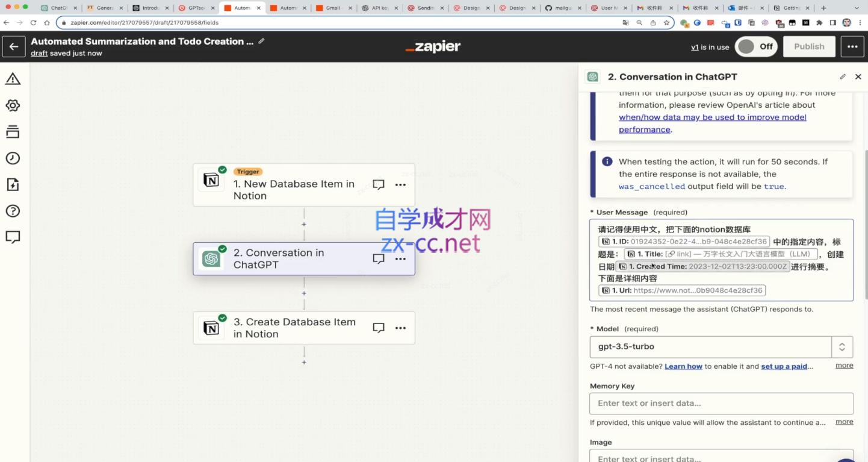The height and width of the screenshot is (462, 868).
Task: Open the 'Learn how' GPT-4 link
Action: (683, 366)
